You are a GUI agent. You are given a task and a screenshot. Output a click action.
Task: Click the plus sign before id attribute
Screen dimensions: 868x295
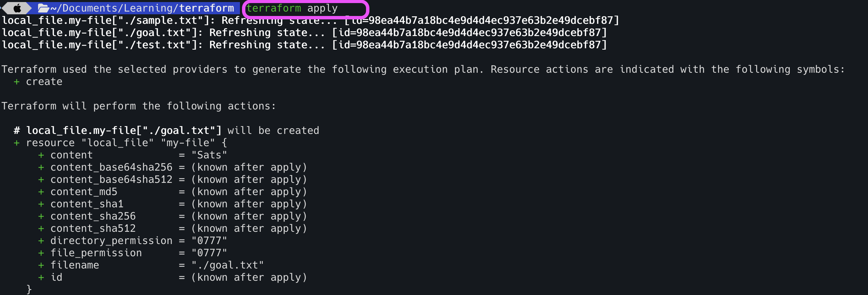click(x=41, y=277)
